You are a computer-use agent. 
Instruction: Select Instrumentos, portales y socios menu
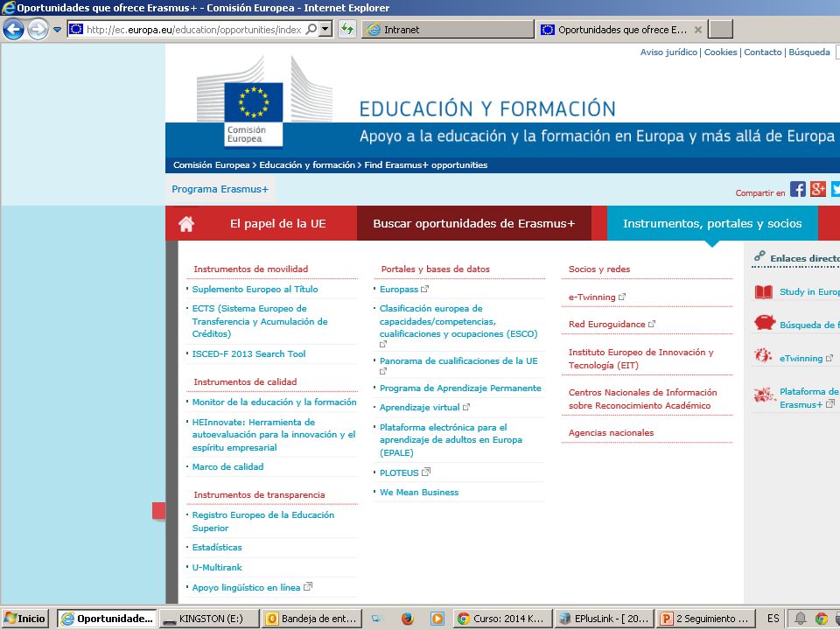(712, 223)
